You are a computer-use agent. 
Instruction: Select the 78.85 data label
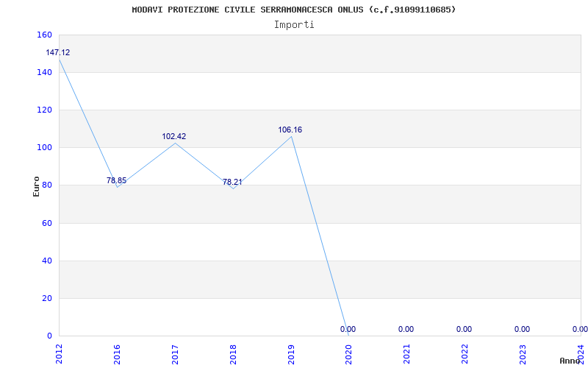pos(116,180)
